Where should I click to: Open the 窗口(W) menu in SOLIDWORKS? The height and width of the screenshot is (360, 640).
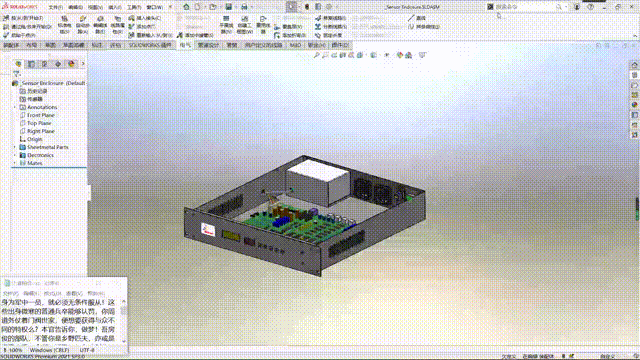click(154, 7)
